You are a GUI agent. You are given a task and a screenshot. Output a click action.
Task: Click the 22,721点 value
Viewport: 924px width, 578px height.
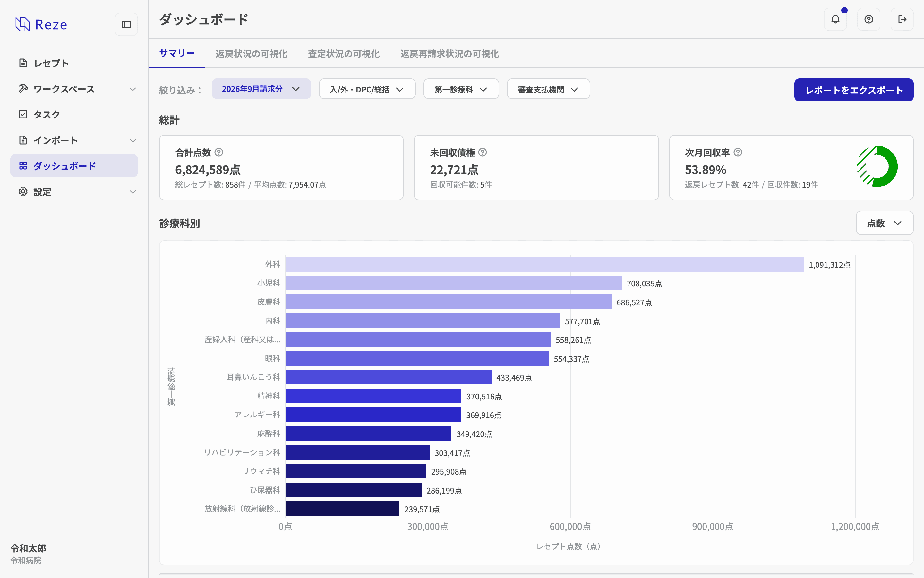pos(454,169)
